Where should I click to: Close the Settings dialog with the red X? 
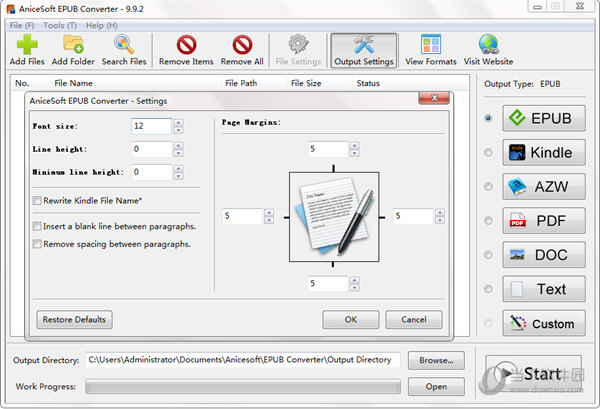434,98
